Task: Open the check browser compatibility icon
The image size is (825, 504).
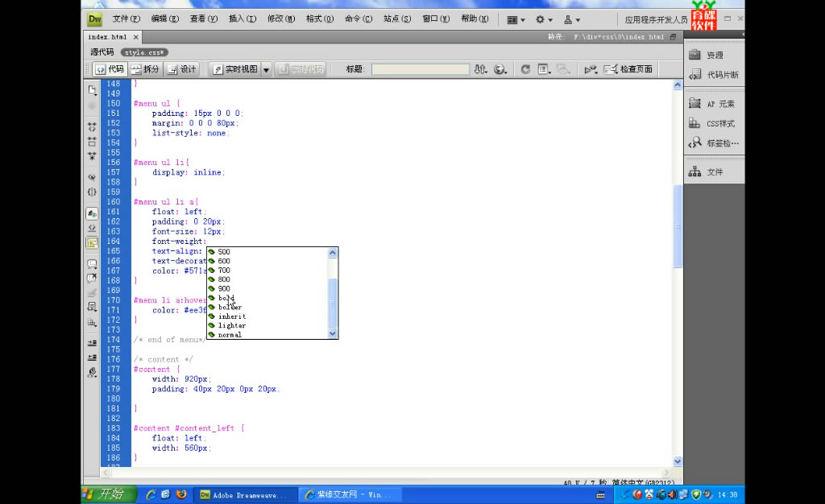Action: pos(591,69)
